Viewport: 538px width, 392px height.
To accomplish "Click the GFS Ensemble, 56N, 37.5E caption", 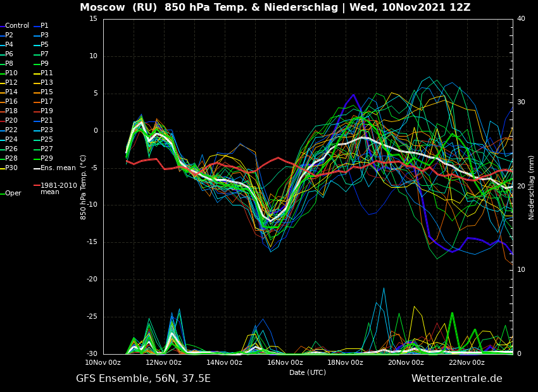I will pos(143,379).
